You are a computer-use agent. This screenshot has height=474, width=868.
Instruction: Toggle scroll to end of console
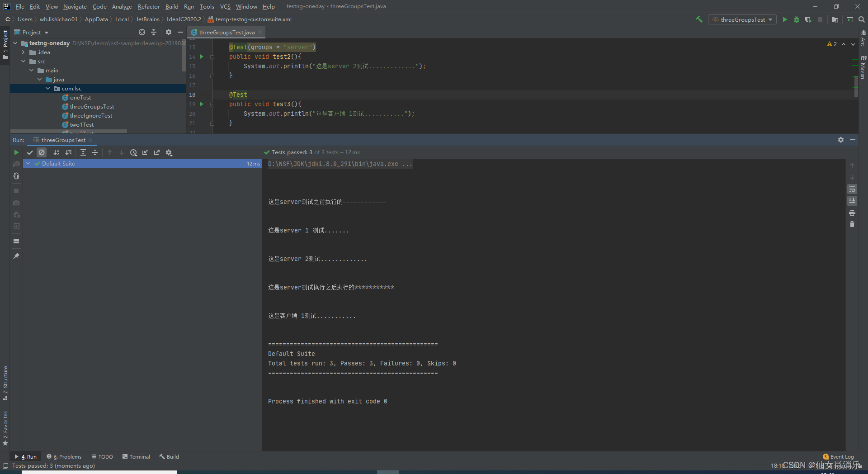click(852, 201)
